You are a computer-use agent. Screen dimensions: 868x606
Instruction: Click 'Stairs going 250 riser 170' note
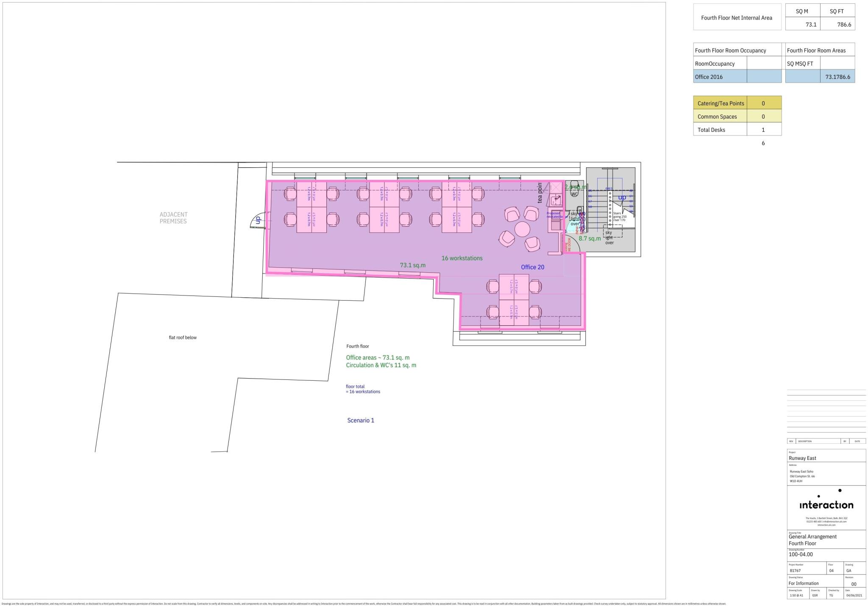619,216
